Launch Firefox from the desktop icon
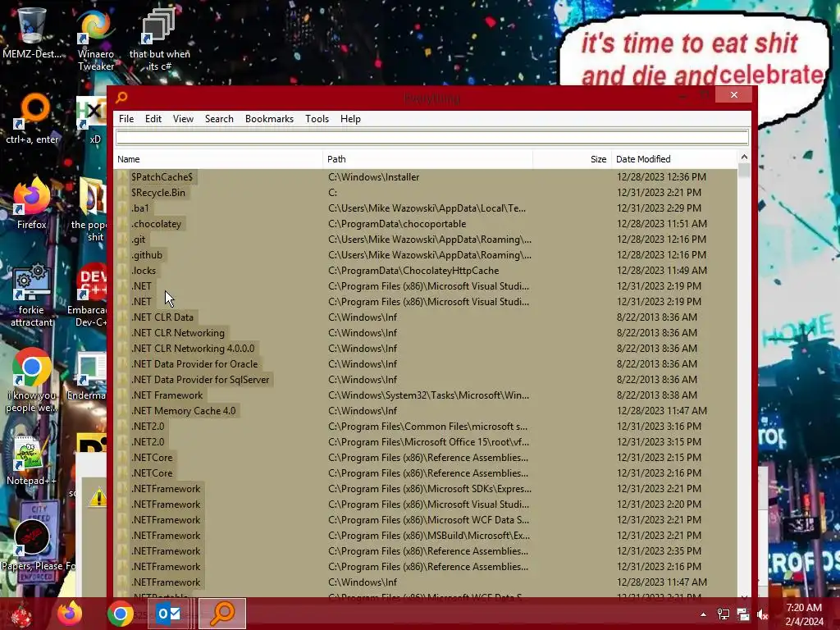 [x=31, y=203]
